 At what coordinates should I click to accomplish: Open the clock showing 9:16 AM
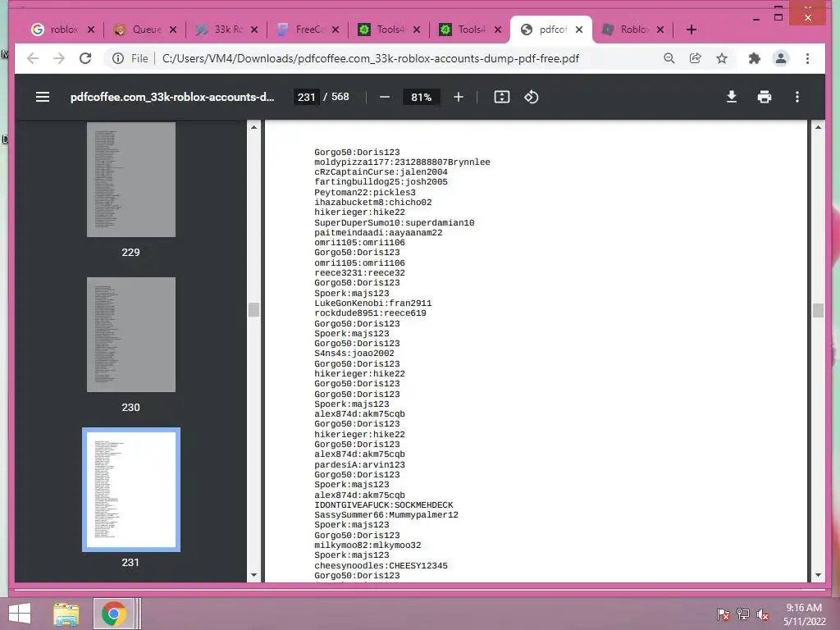tap(804, 614)
